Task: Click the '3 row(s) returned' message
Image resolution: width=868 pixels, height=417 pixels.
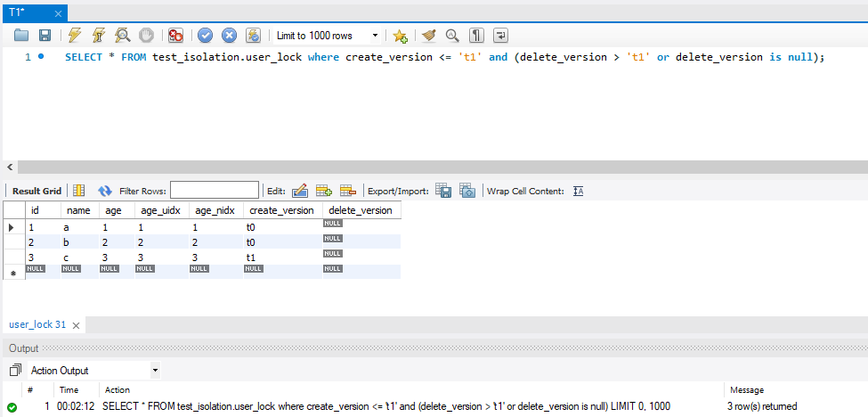Action: [762, 406]
